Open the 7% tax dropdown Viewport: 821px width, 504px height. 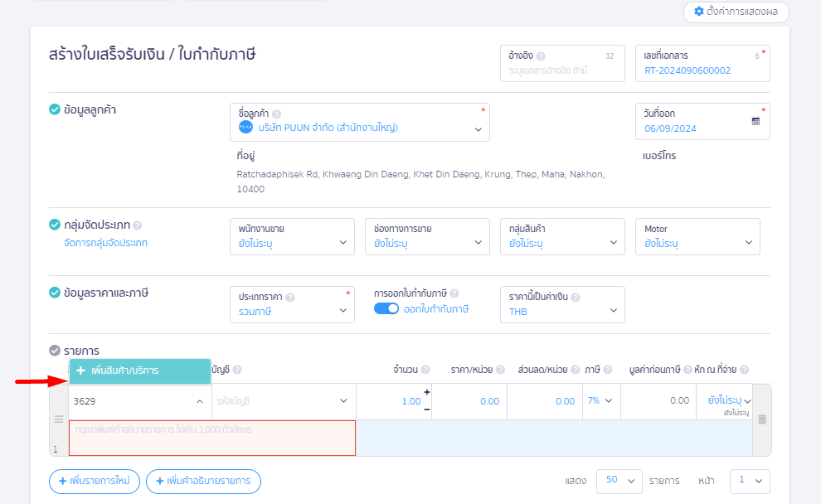click(x=600, y=401)
